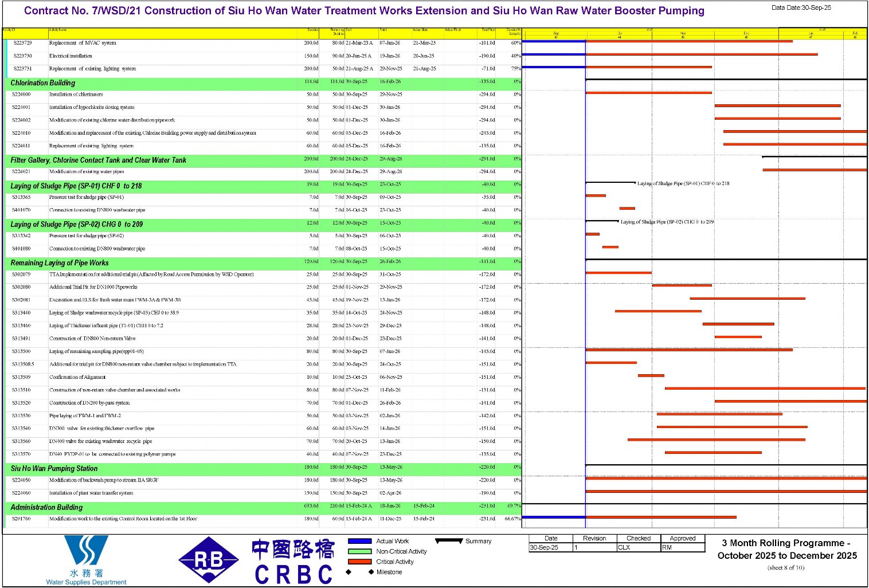Image resolution: width=869 pixels, height=588 pixels.
Task: Click Pipe laying of FWM-1 and FWM-2
Action: pos(85,415)
